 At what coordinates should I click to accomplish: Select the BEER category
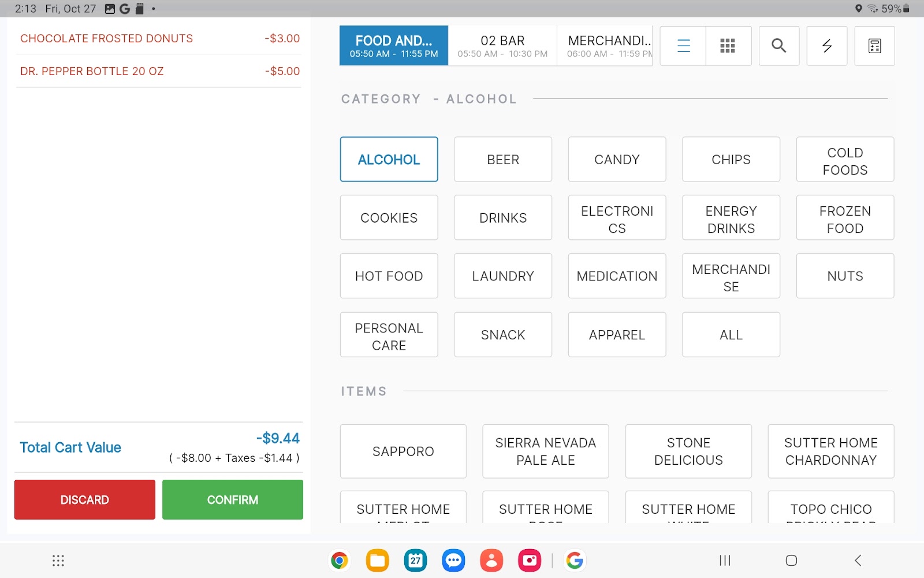tap(502, 160)
